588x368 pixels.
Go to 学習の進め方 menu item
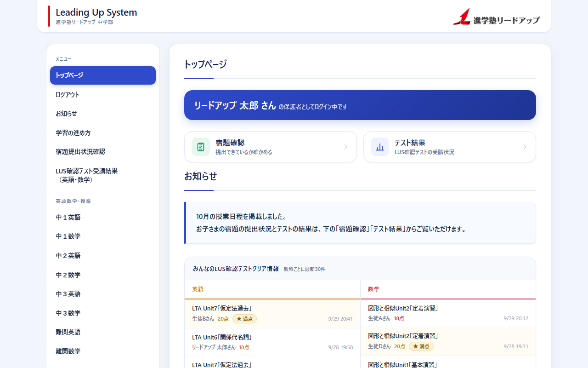103,133
